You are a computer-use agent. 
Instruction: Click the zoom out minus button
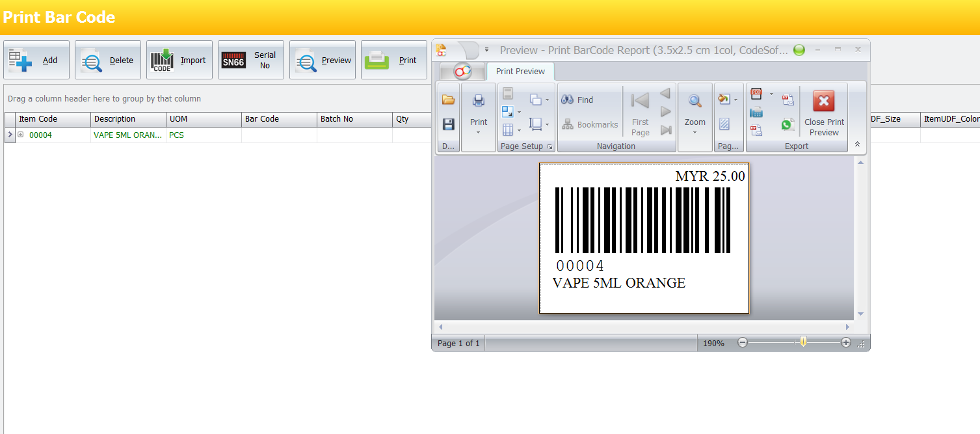coord(743,343)
